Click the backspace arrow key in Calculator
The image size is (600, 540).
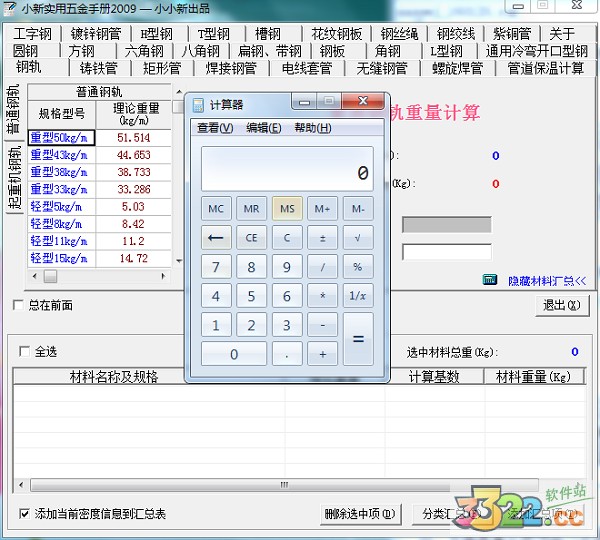[216, 238]
